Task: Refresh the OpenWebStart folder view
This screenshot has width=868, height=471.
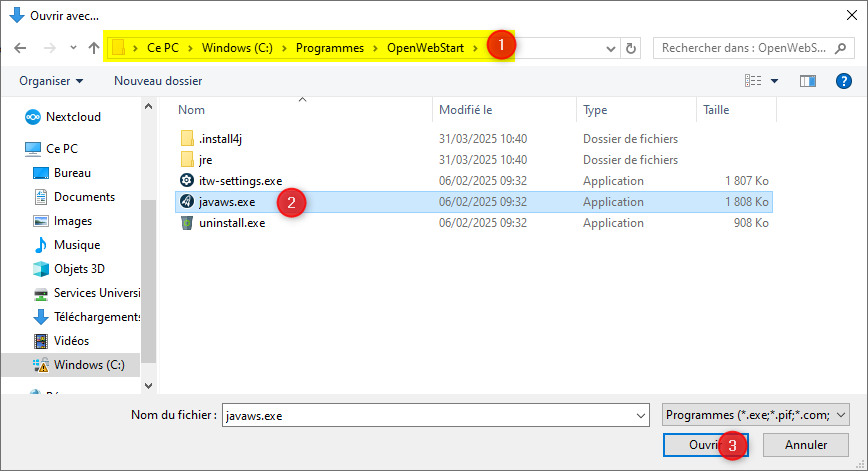Action: pyautogui.click(x=631, y=48)
